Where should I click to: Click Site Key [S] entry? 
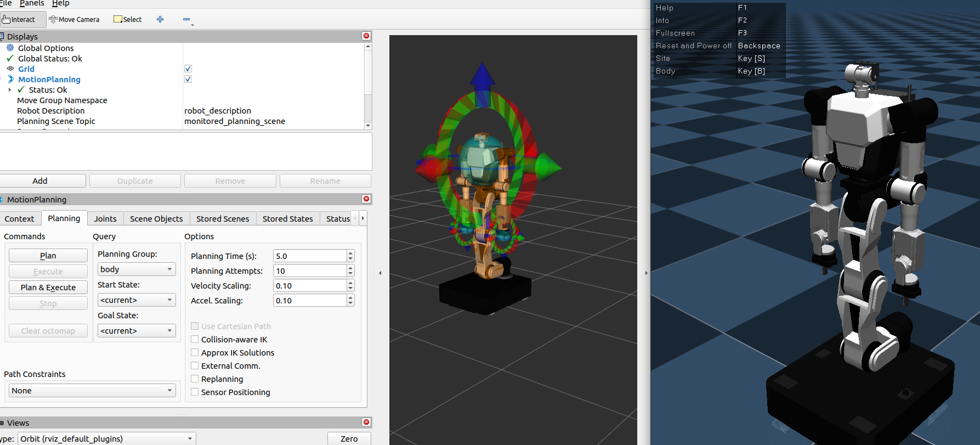(718, 58)
